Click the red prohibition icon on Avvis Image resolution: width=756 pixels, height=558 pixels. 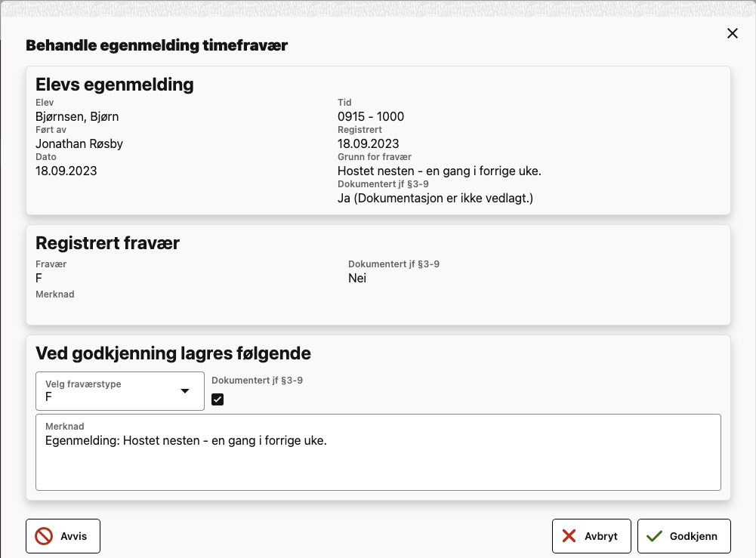point(43,535)
